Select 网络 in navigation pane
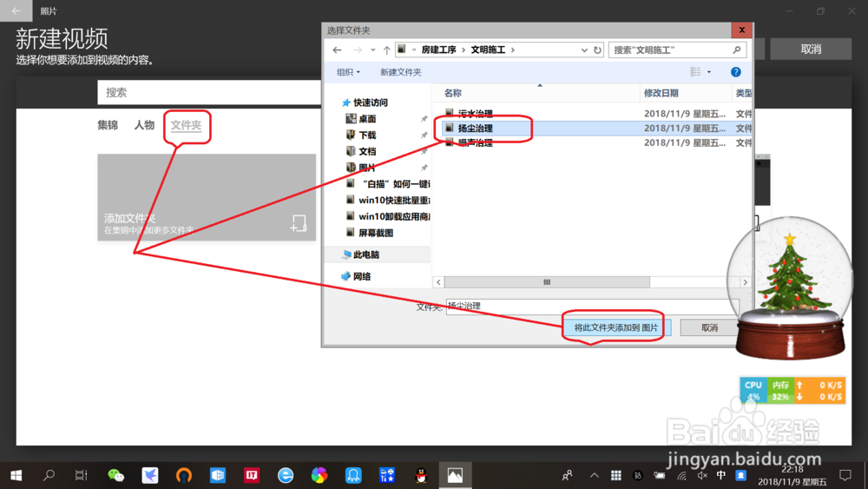The width and height of the screenshot is (868, 489). pos(356,276)
